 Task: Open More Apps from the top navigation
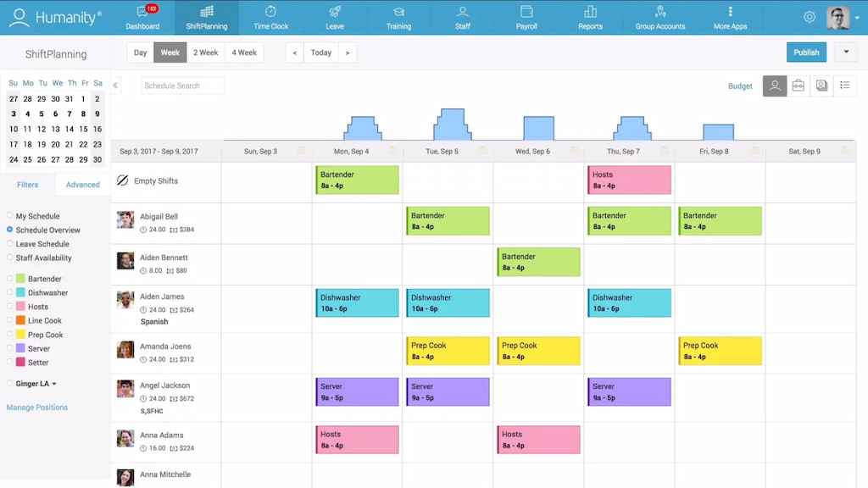(729, 18)
